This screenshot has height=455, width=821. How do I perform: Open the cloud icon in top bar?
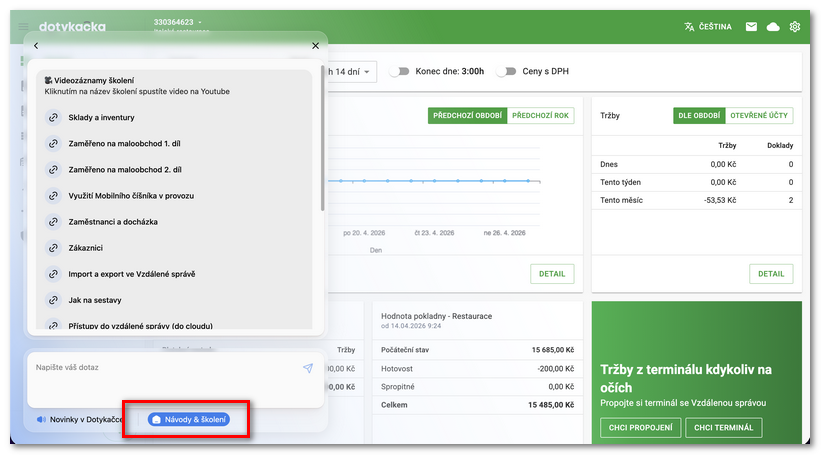pyautogui.click(x=773, y=27)
